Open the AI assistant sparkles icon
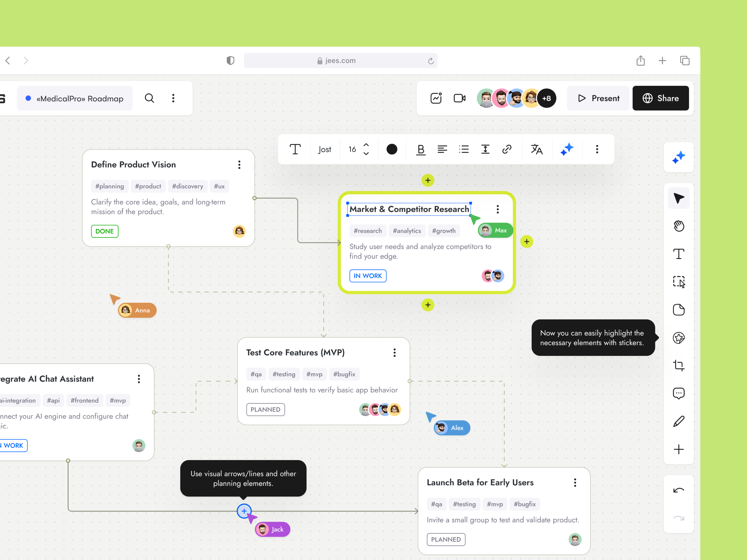 679,157
